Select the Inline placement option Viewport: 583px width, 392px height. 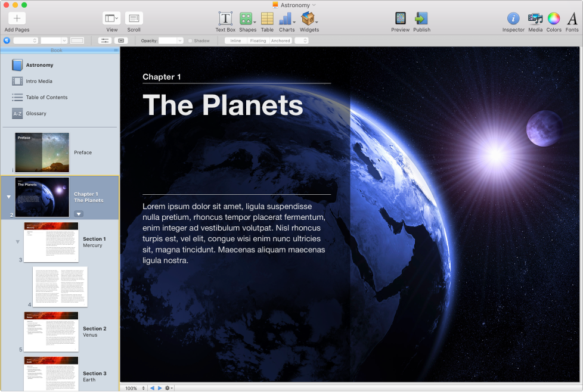click(x=235, y=41)
